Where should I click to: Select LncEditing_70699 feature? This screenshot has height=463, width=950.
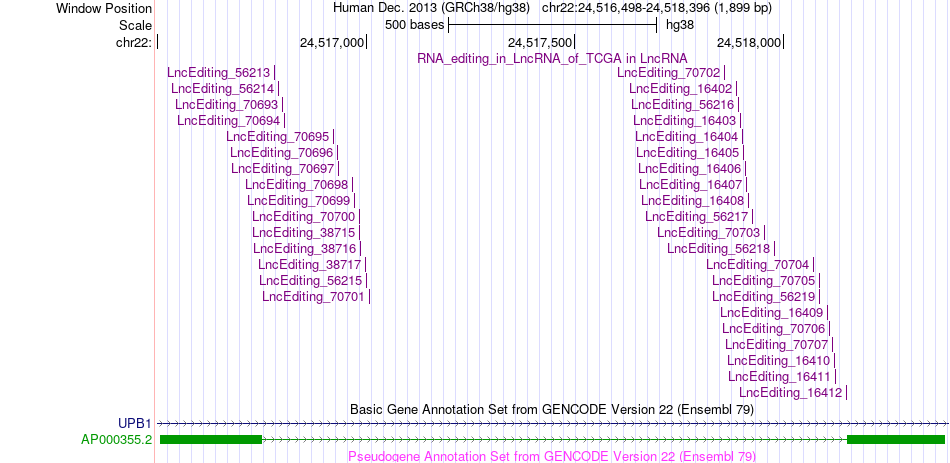point(299,200)
